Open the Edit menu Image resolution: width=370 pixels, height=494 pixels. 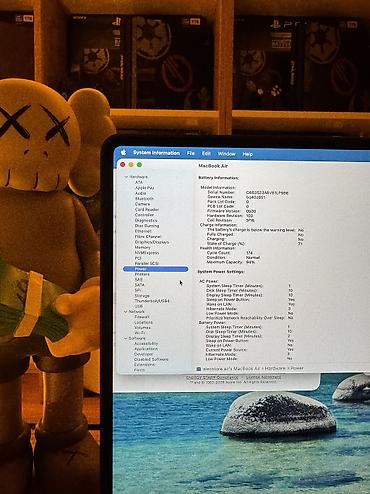[x=206, y=153]
